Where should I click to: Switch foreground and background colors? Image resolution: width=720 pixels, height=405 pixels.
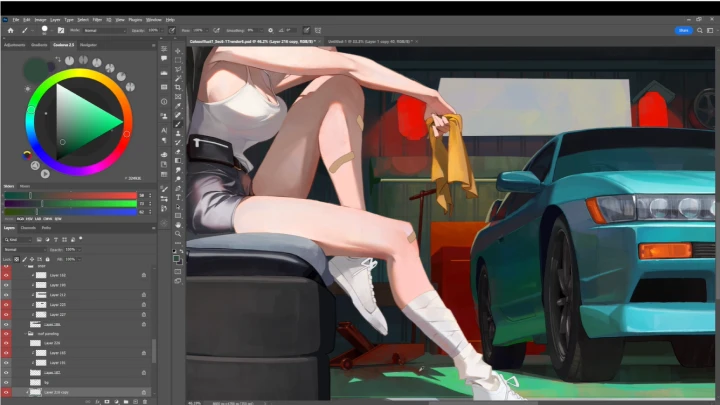(x=181, y=251)
